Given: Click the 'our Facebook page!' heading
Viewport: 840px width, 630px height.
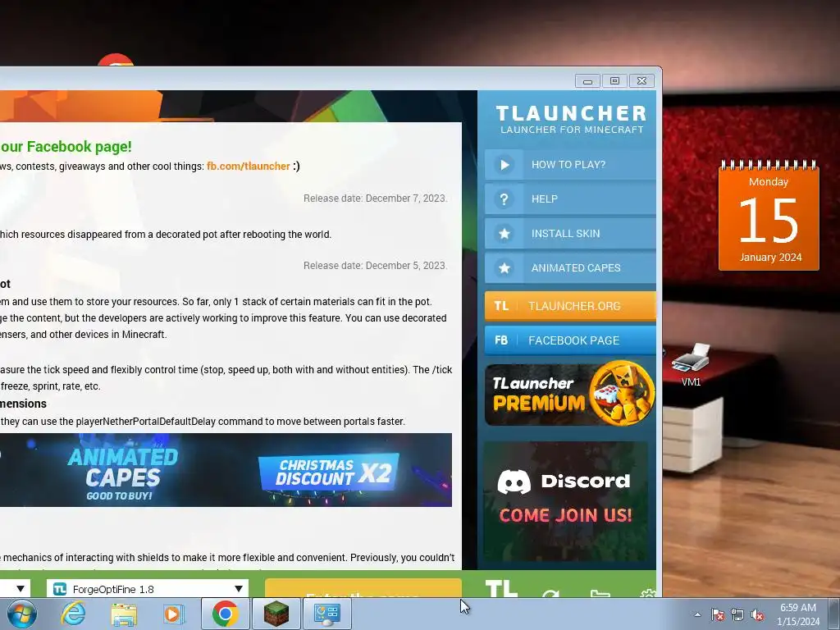Looking at the screenshot, I should (x=66, y=146).
